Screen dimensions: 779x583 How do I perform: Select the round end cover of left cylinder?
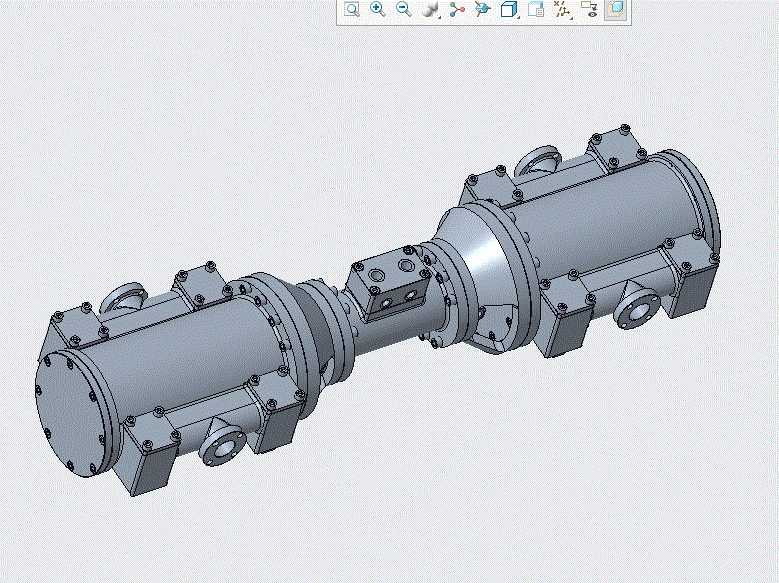point(71,414)
